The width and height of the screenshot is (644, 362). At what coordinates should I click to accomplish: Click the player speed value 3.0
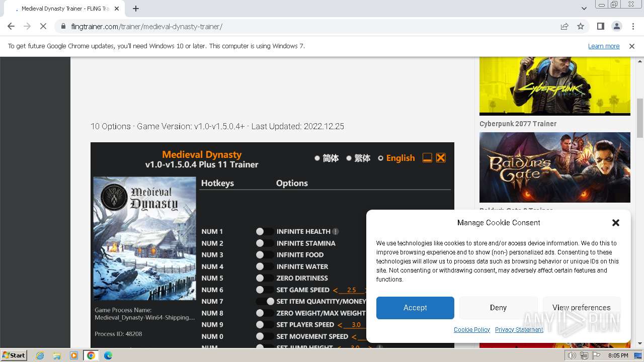(356, 325)
